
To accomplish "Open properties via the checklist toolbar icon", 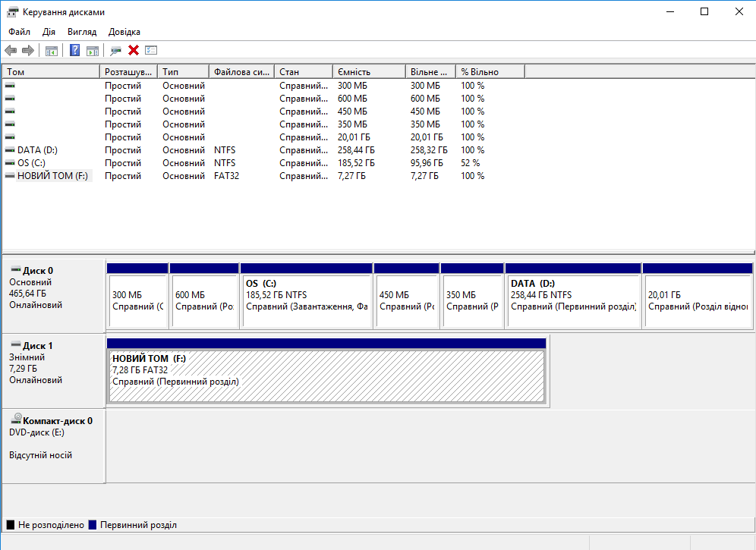I will [x=151, y=50].
